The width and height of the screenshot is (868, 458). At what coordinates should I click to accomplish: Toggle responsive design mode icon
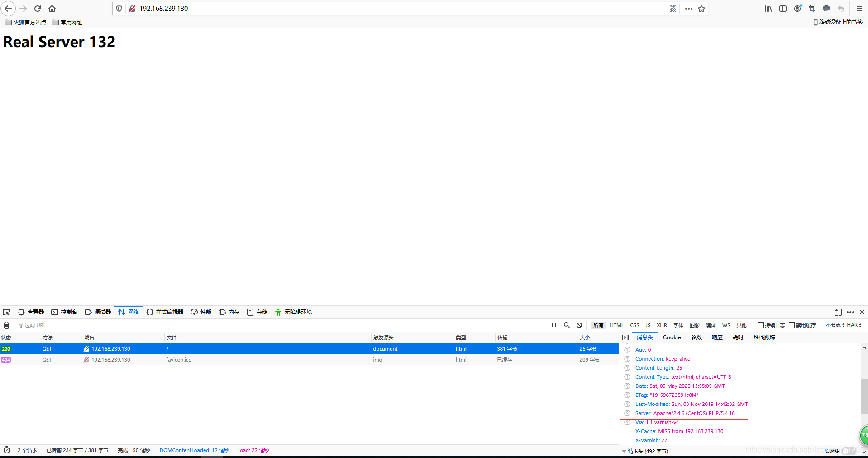pyautogui.click(x=838, y=312)
